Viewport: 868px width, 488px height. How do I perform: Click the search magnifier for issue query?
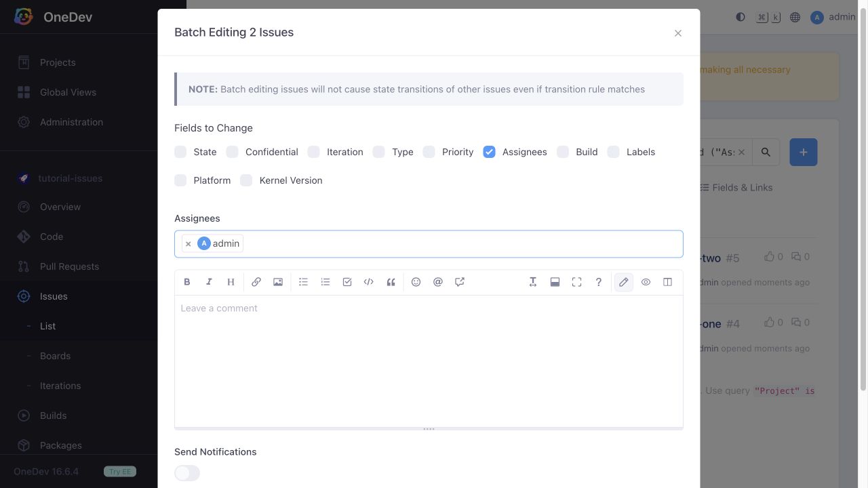click(766, 152)
